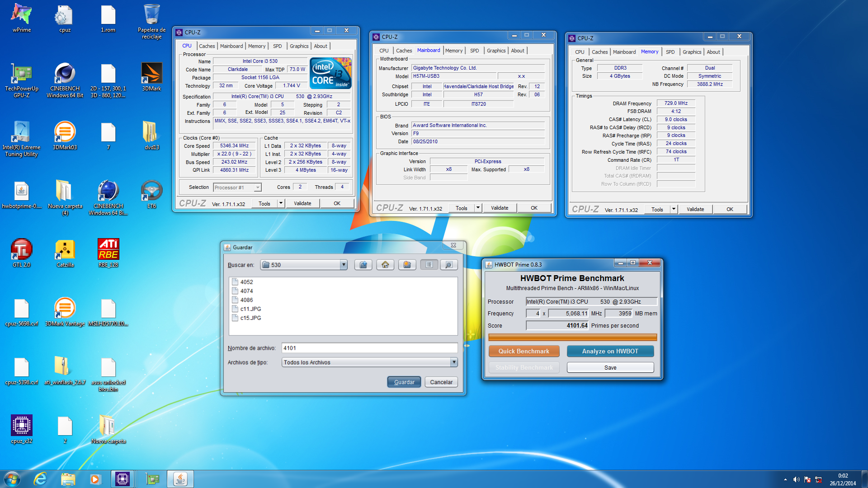Open Intel Extreme Tuning Utility icon
The image size is (868, 488).
click(22, 139)
